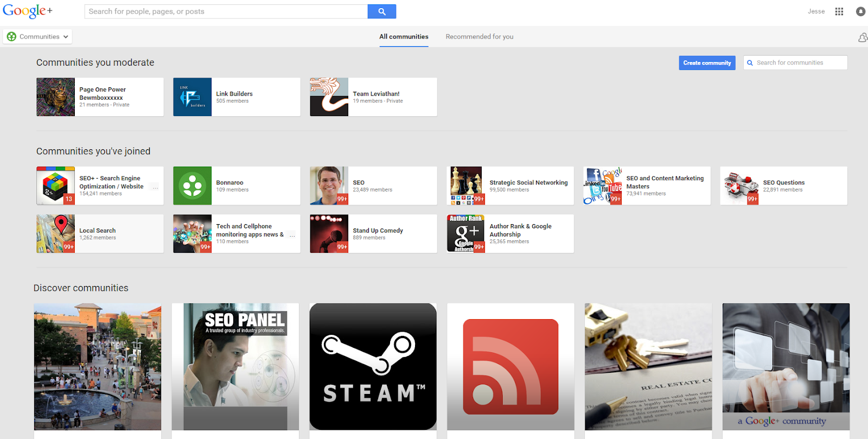Open the red RSS feed discover card

click(x=510, y=367)
